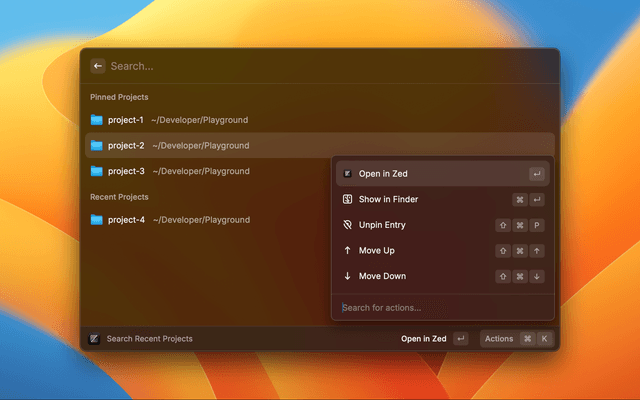Focus the Search for actions field

[x=443, y=308]
